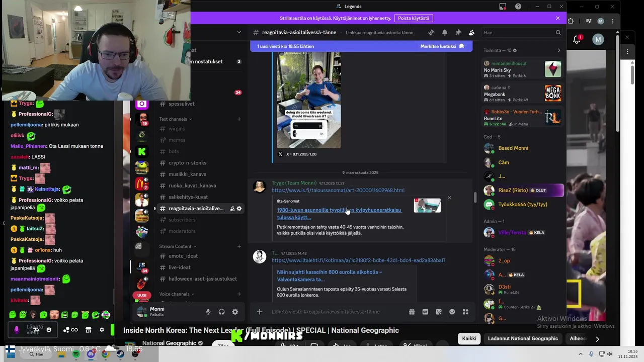Viewport: 644px width, 362px height.
Task: Remove the Ilta-Sanomat embed with X
Action: pos(449,198)
